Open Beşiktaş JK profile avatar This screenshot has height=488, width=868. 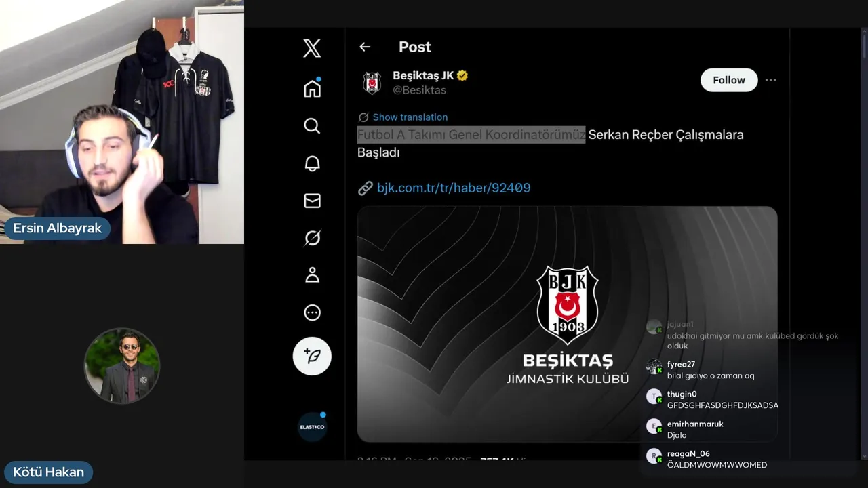(x=372, y=83)
